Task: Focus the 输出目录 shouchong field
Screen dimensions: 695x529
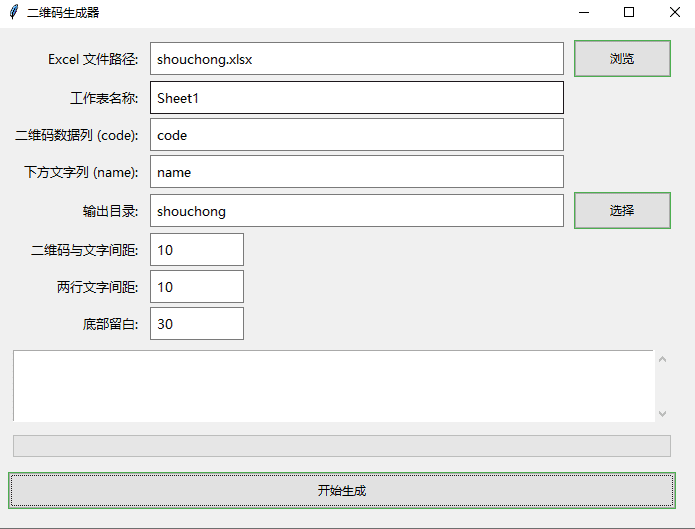Action: pos(357,211)
